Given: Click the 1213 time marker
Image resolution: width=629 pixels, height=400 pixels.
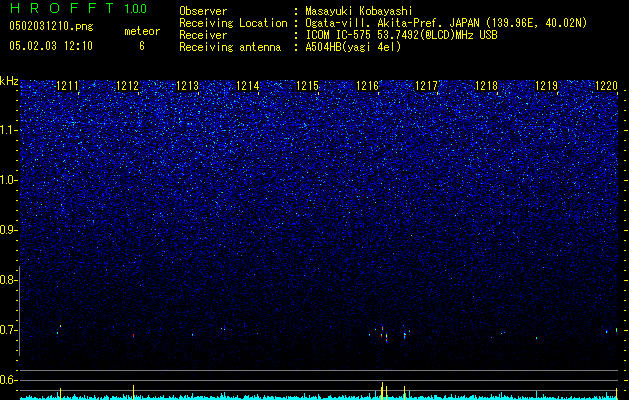Looking at the screenshot, I should (x=187, y=86).
